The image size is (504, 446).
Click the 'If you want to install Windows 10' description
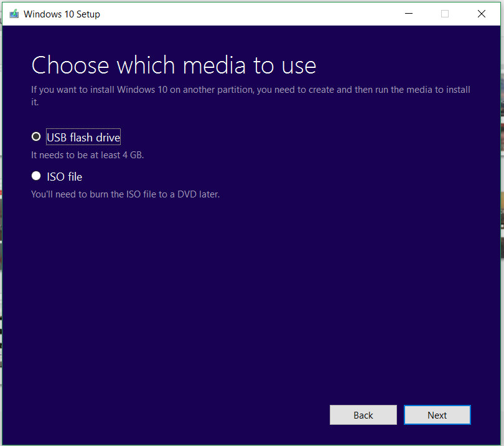point(250,95)
